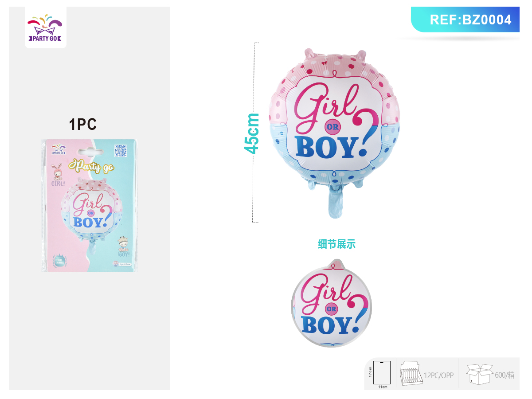Click the 12PC/OPP packing text
The image size is (532, 399).
pos(438,375)
